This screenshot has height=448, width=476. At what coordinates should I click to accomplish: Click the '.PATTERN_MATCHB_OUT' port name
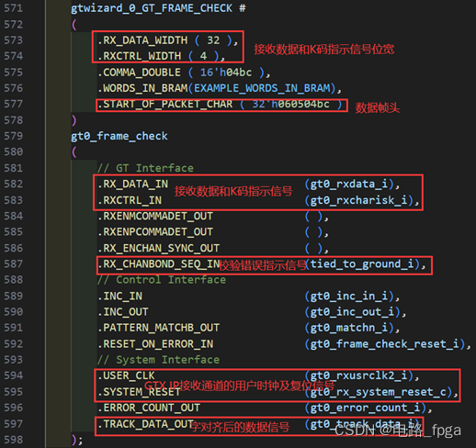point(159,328)
